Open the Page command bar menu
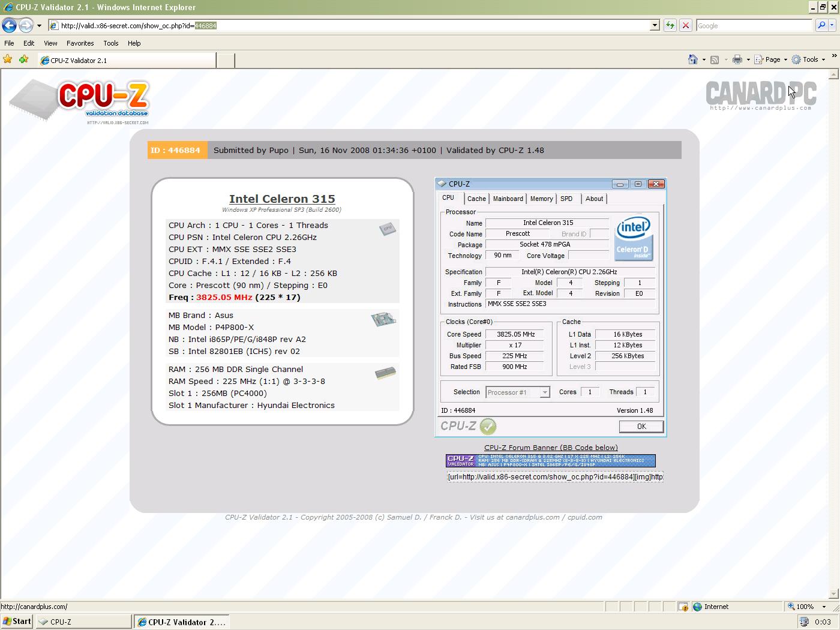 [x=770, y=59]
